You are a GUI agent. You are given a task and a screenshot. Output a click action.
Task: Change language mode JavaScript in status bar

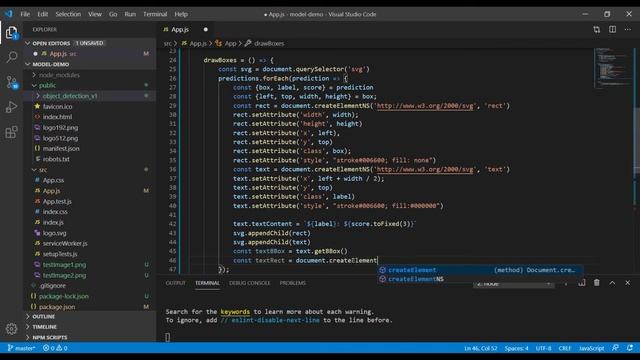click(x=591, y=348)
